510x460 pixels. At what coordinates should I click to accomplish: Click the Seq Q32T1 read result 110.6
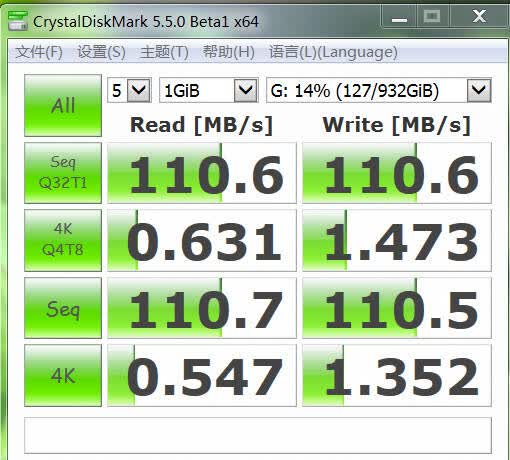[202, 173]
